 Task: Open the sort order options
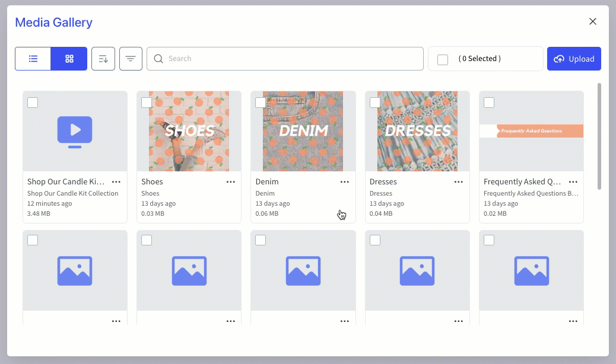tap(103, 59)
